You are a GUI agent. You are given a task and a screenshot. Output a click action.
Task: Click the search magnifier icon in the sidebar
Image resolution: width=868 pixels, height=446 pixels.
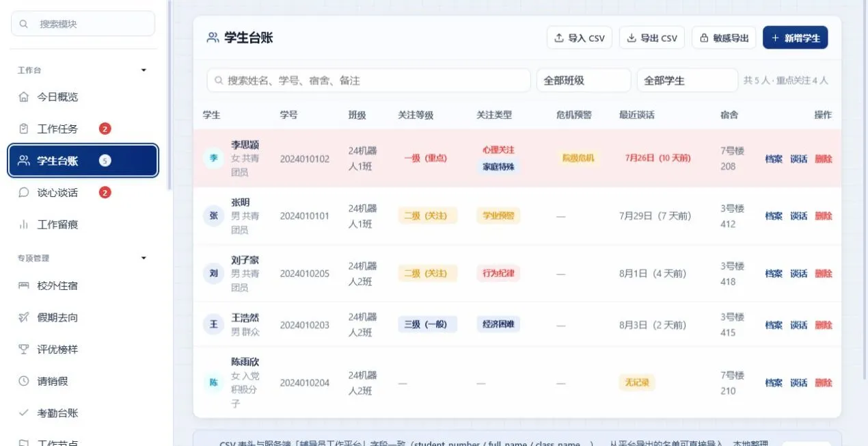24,24
